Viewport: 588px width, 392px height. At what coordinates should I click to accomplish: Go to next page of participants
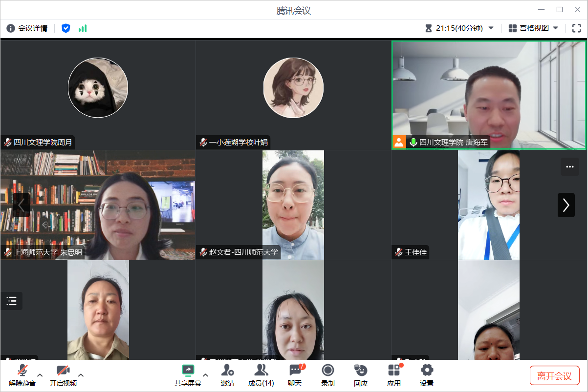(x=566, y=205)
